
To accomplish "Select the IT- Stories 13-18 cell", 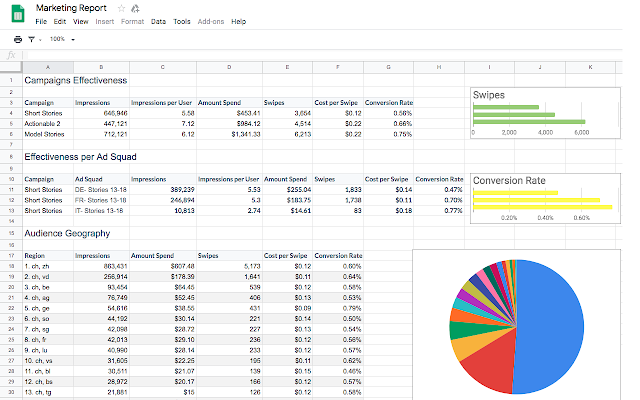I will [102, 211].
